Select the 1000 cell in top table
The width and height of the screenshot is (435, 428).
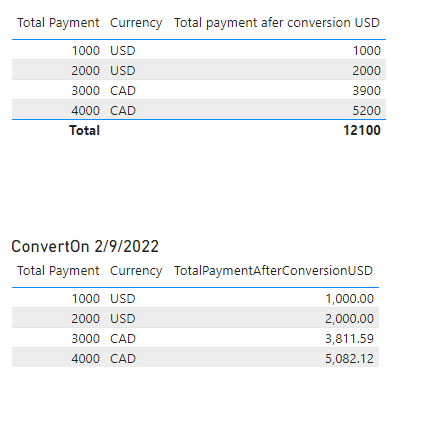pos(86,51)
